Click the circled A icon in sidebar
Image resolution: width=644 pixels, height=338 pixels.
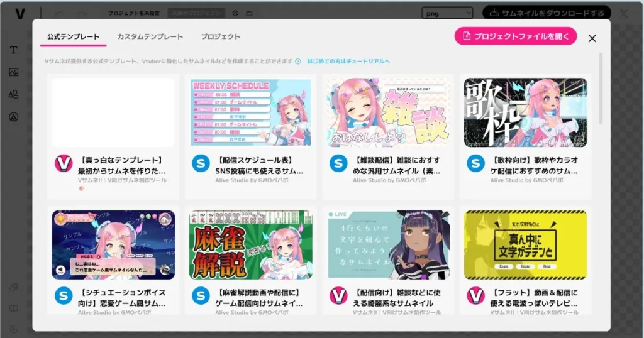[14, 117]
